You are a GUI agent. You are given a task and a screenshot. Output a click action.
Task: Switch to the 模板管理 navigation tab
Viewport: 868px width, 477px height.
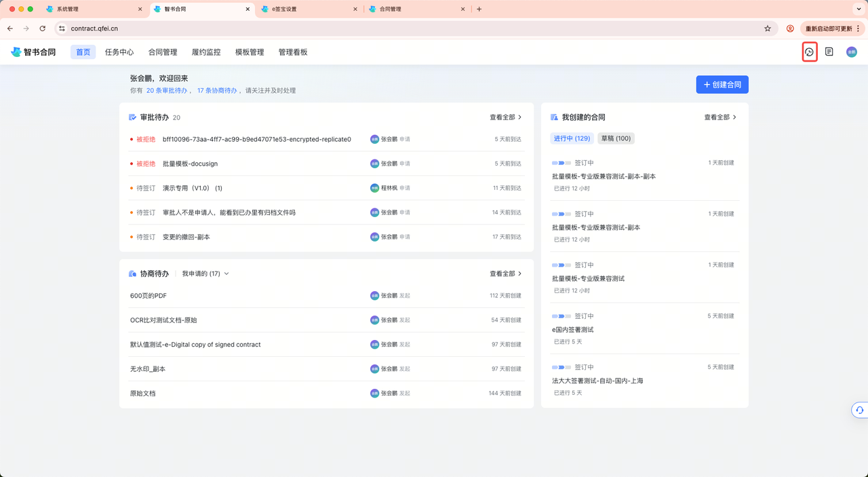[249, 52]
